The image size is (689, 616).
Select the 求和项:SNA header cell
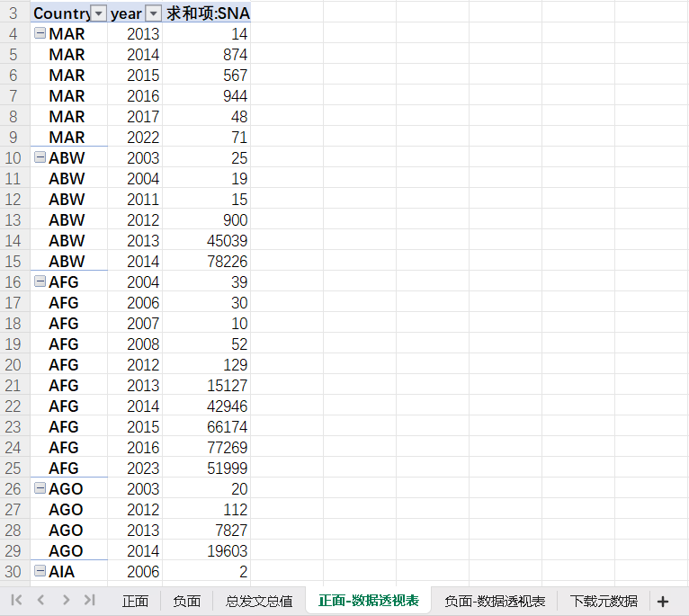[207, 13]
